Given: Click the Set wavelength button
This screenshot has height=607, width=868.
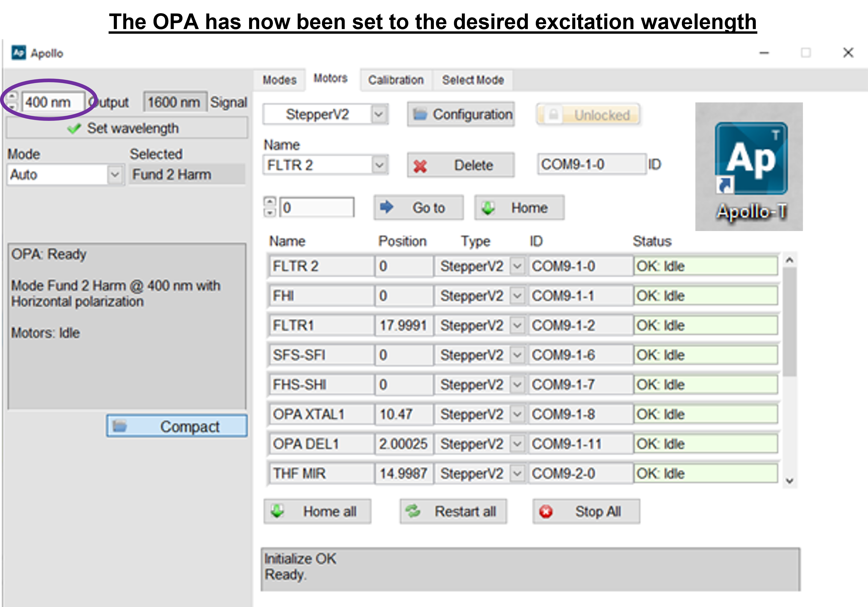Looking at the screenshot, I should 127,128.
